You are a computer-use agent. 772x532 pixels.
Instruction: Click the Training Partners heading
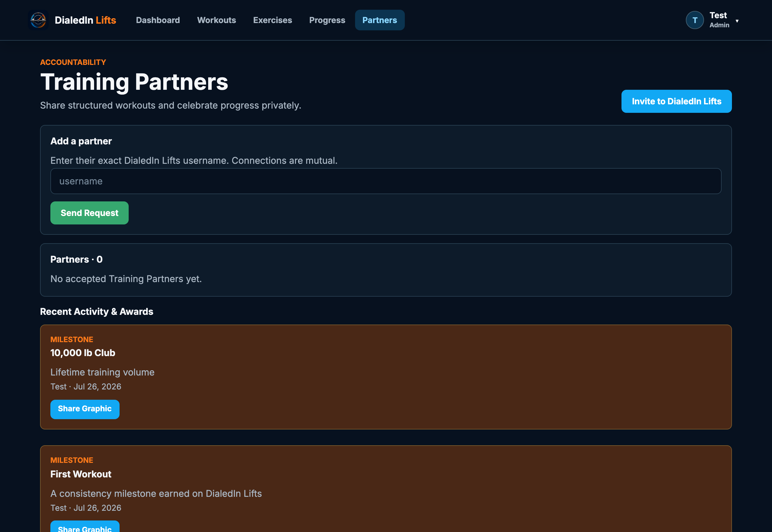(134, 82)
